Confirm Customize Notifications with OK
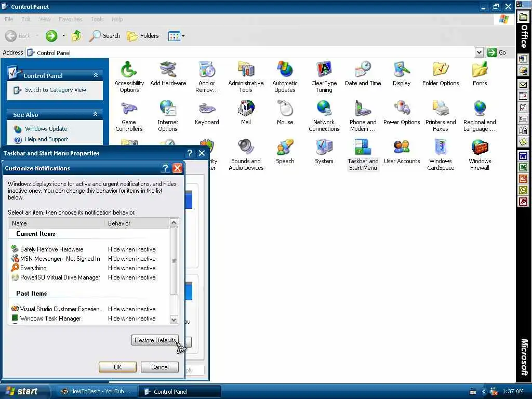 pos(118,367)
